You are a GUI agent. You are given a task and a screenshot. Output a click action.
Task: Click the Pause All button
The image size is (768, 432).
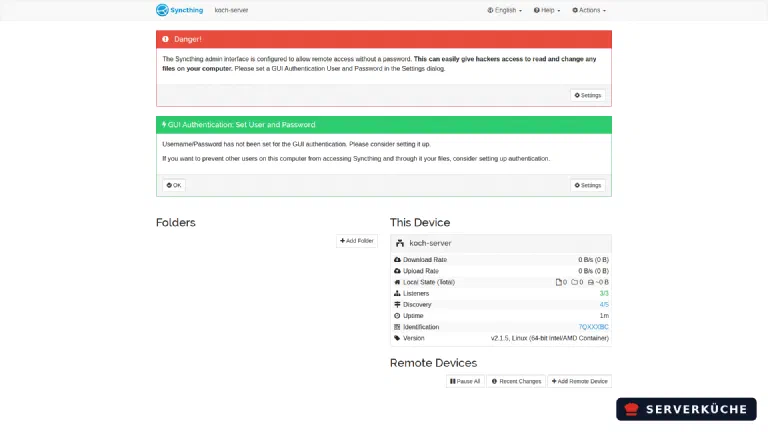coord(465,381)
